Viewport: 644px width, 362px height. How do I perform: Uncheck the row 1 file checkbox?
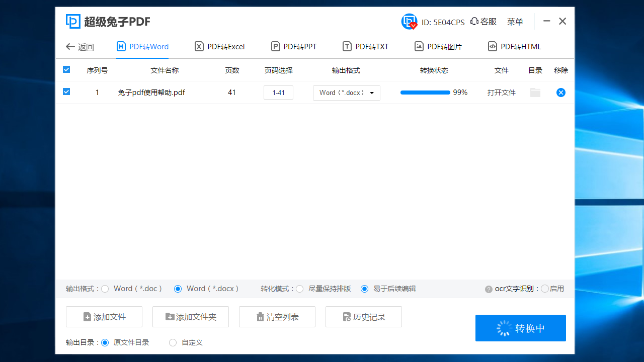coord(66,92)
